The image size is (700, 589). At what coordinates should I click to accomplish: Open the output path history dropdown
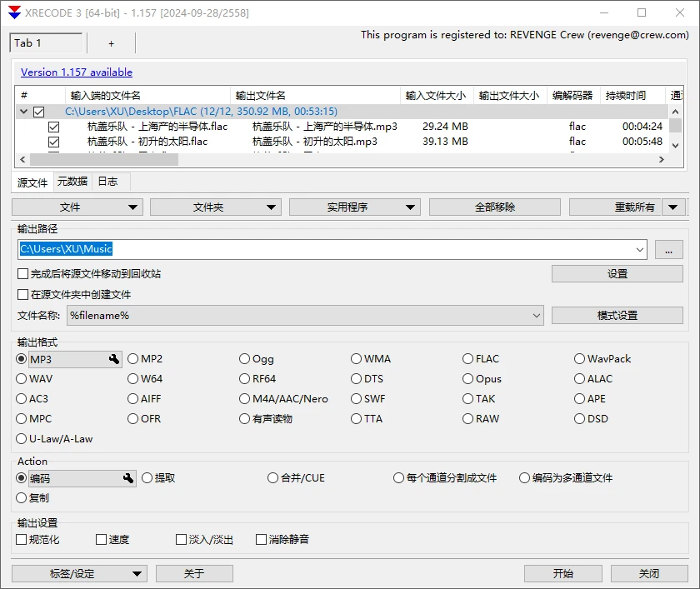[x=641, y=249]
